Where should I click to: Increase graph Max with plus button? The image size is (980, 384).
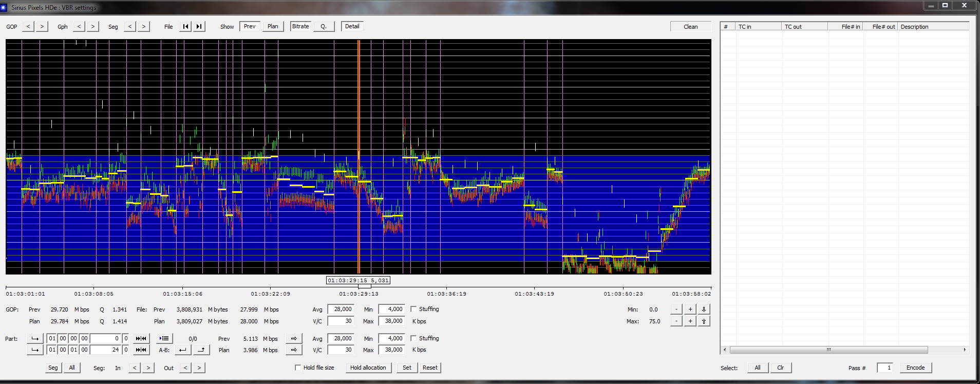coord(690,321)
